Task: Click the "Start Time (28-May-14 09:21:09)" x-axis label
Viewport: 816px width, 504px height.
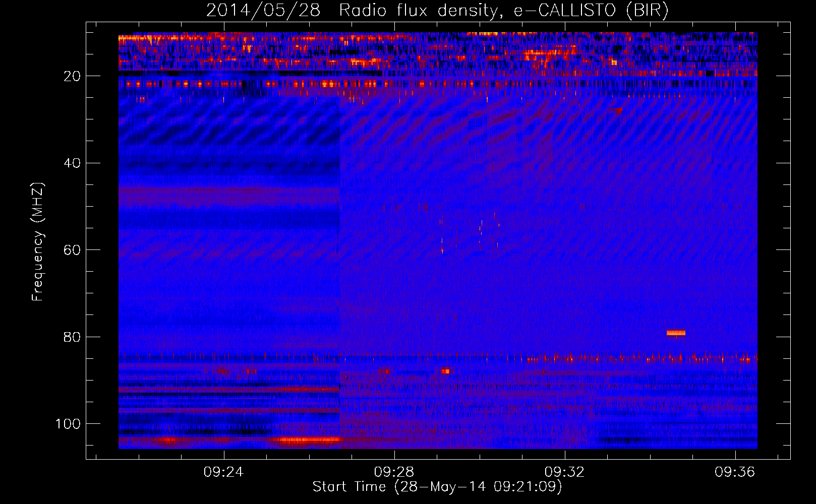Action: click(x=437, y=487)
